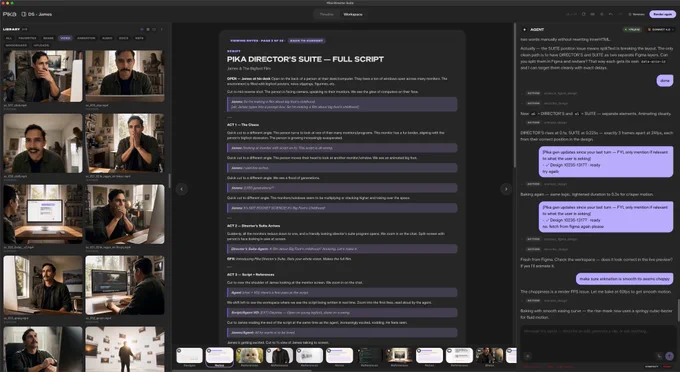Select the Favorites library filter
Viewport: 680px width, 372px height.
[27, 38]
